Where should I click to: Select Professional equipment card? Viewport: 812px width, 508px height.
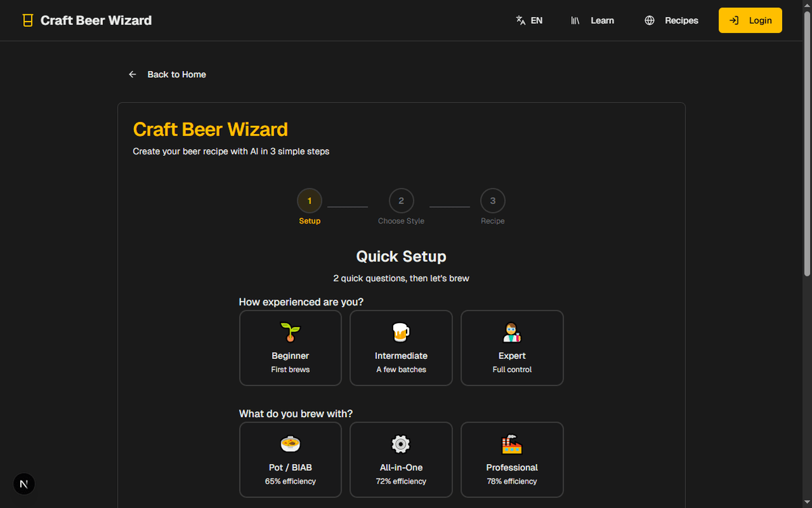click(512, 460)
